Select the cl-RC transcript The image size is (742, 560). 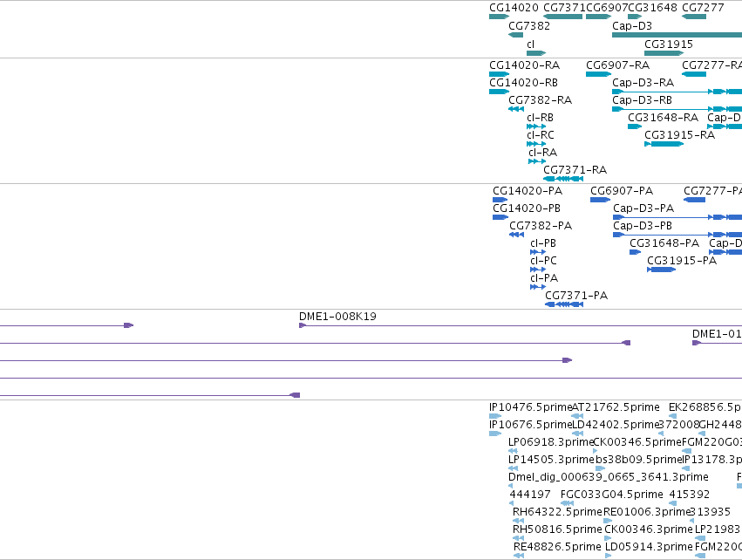point(536,145)
